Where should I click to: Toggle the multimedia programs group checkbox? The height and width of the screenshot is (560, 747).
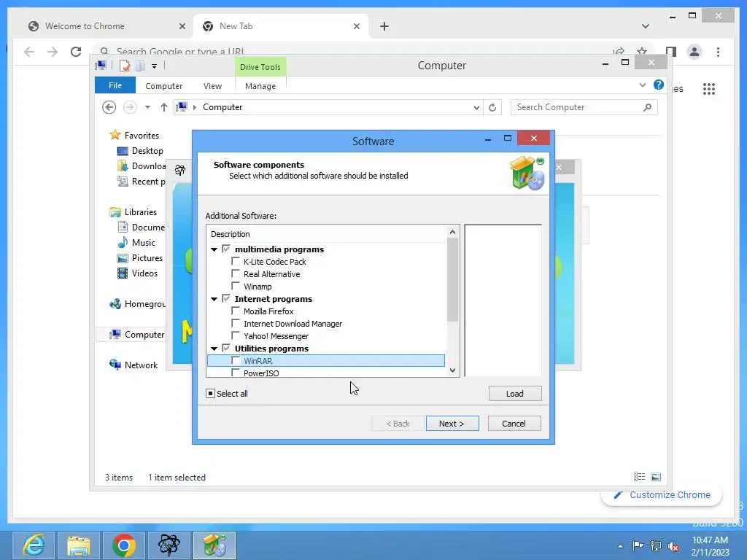tap(226, 249)
